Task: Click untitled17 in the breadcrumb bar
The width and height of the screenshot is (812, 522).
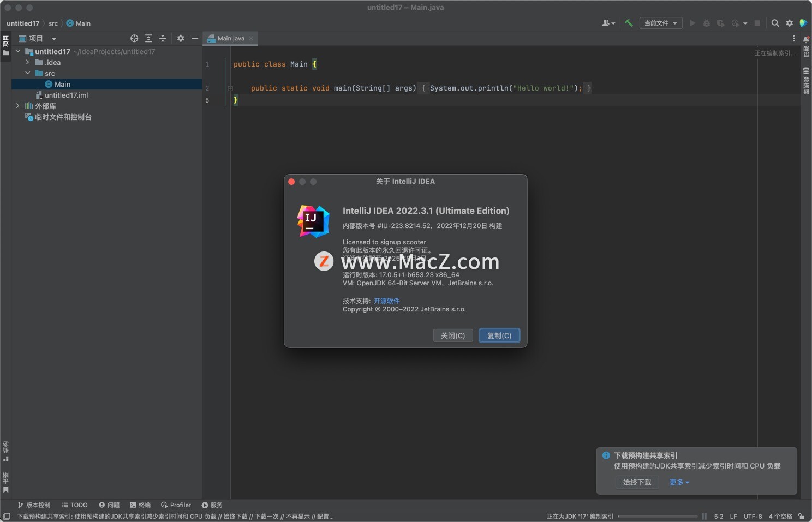Action: (x=23, y=23)
